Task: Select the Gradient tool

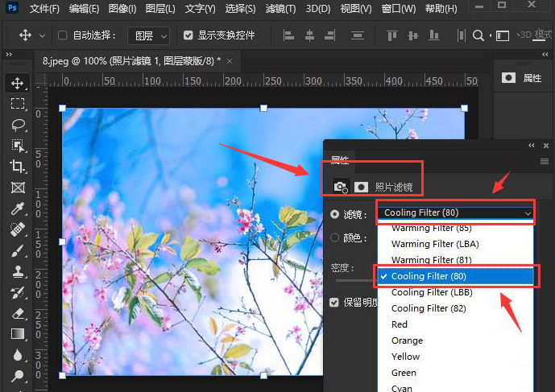Action: 18,333
